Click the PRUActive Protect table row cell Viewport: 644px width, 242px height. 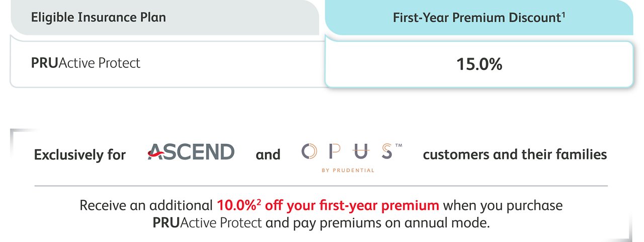point(168,63)
